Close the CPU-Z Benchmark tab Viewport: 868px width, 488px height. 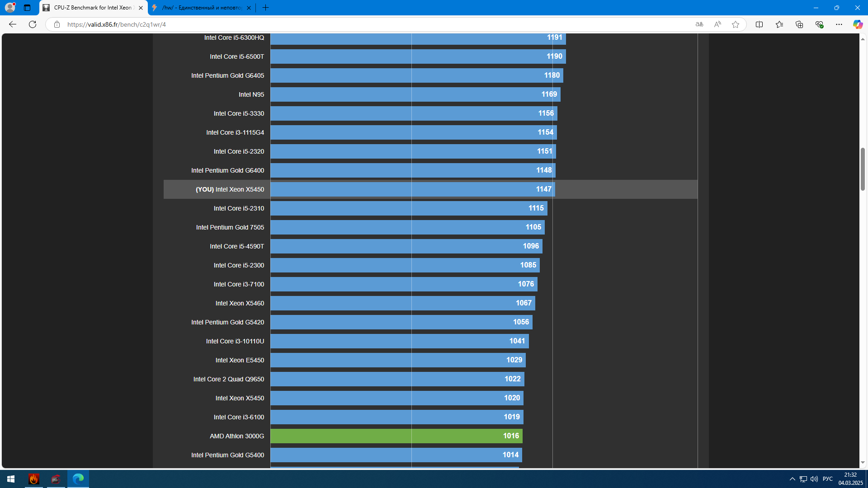[141, 8]
